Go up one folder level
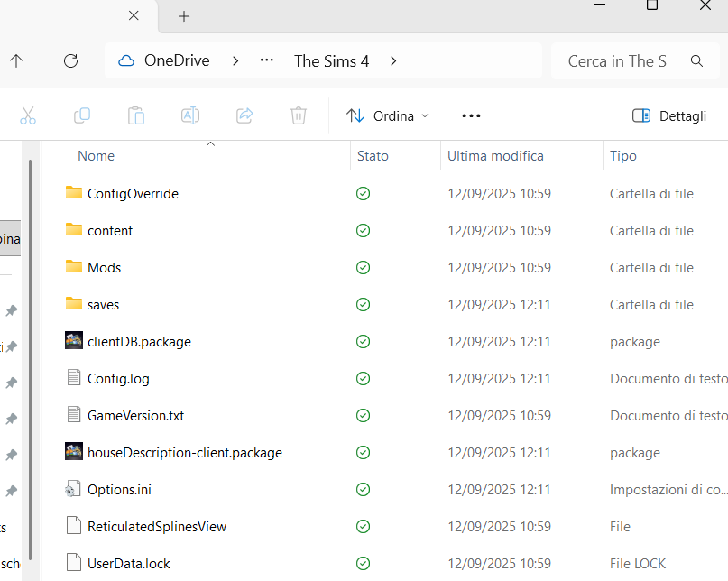Image resolution: width=728 pixels, height=581 pixels. pyautogui.click(x=16, y=60)
